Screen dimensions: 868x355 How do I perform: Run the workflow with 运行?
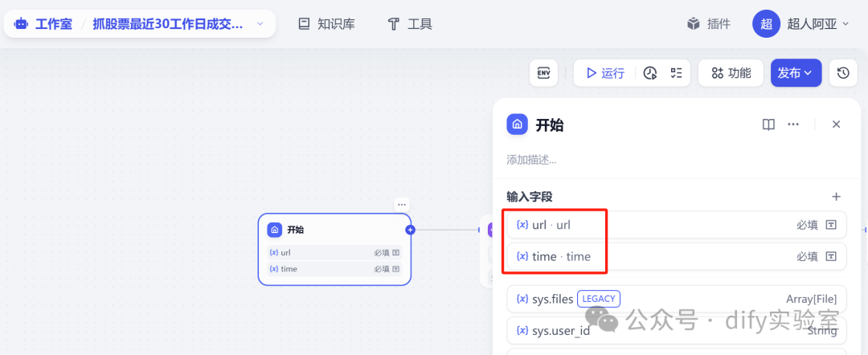pyautogui.click(x=606, y=73)
